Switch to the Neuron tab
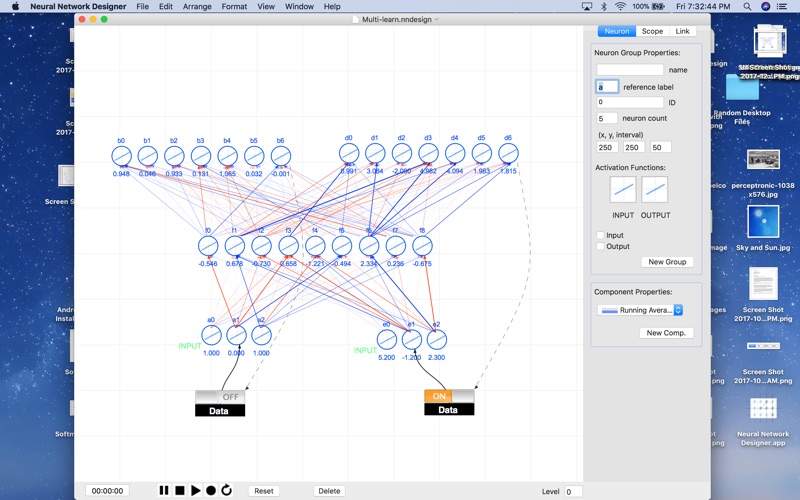 617,31
